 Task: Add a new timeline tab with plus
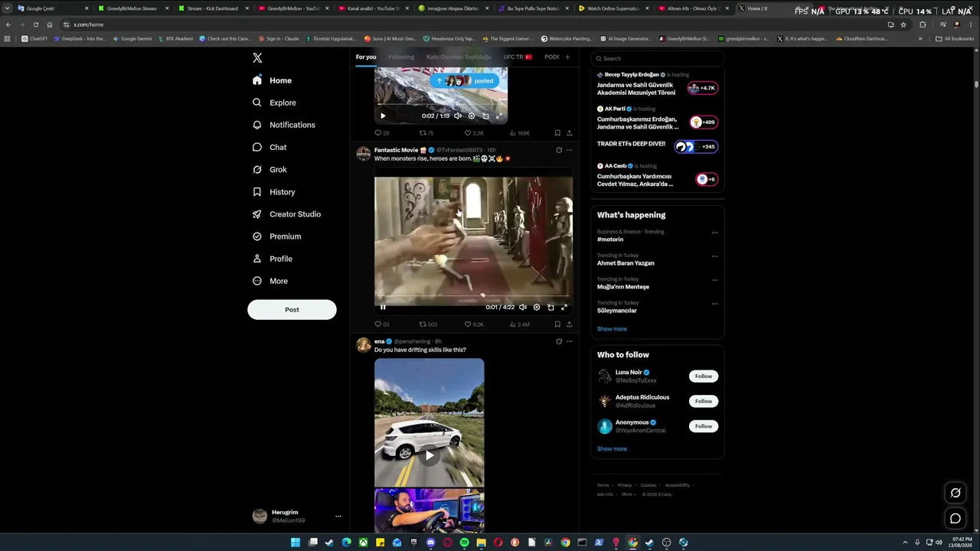coord(567,57)
